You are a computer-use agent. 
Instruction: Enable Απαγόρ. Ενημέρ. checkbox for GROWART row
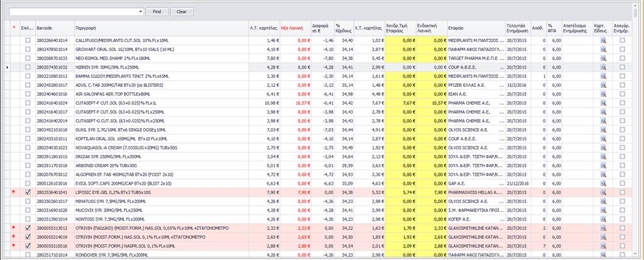click(x=622, y=49)
